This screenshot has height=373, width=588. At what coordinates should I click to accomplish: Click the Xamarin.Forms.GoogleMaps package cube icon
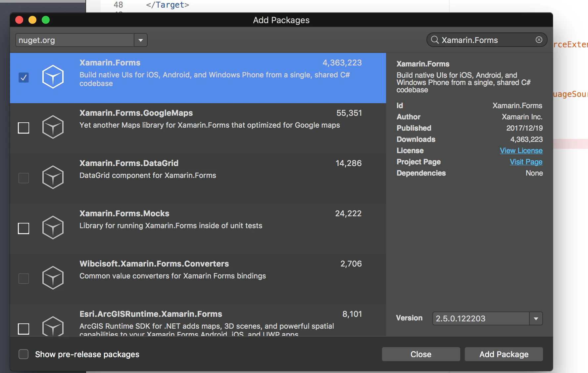(x=53, y=127)
